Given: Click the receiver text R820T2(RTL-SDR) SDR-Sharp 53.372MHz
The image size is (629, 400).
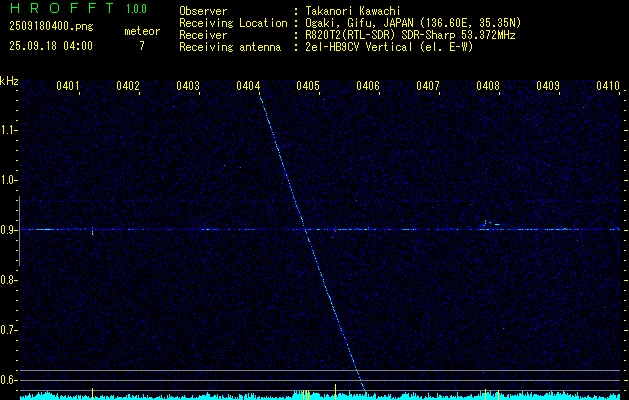Looking at the screenshot, I should tap(410, 35).
